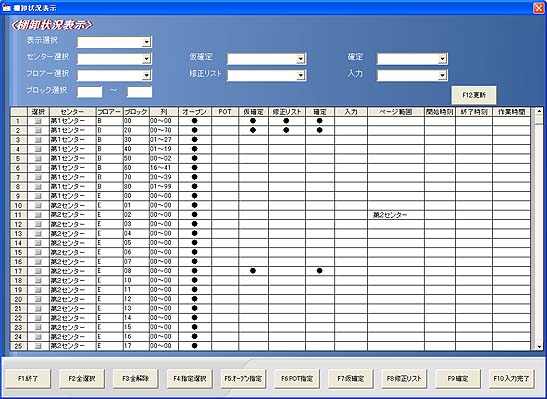The image size is (547, 399).
Task: Select row 8 using its checkbox
Action: pos(38,187)
